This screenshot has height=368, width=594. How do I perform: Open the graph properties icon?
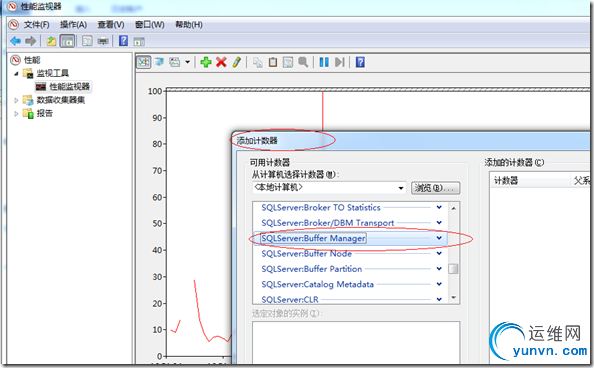point(288,62)
